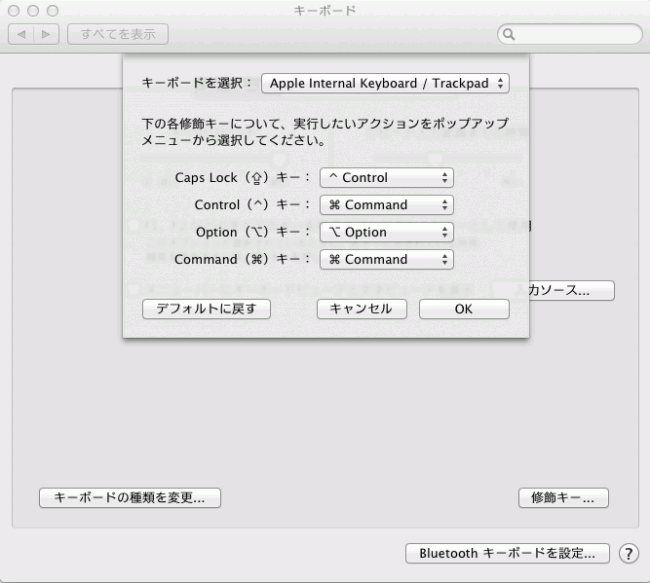650x583 pixels.
Task: Open the help question mark button
Action: (x=628, y=554)
